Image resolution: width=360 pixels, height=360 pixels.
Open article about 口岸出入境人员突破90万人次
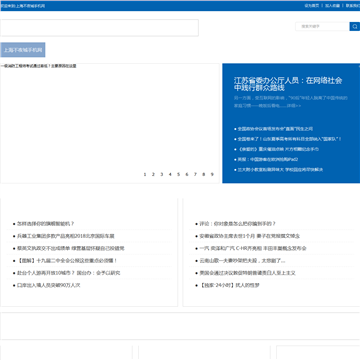pyautogui.click(x=49, y=285)
